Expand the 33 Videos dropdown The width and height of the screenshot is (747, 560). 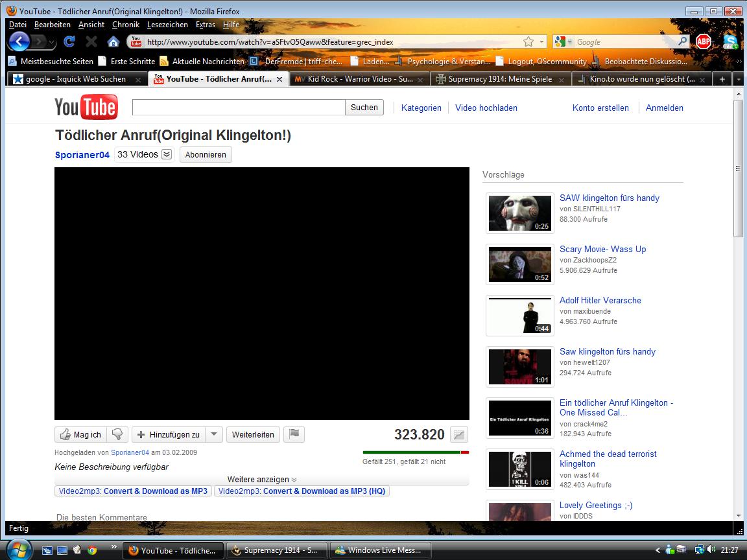tap(167, 154)
